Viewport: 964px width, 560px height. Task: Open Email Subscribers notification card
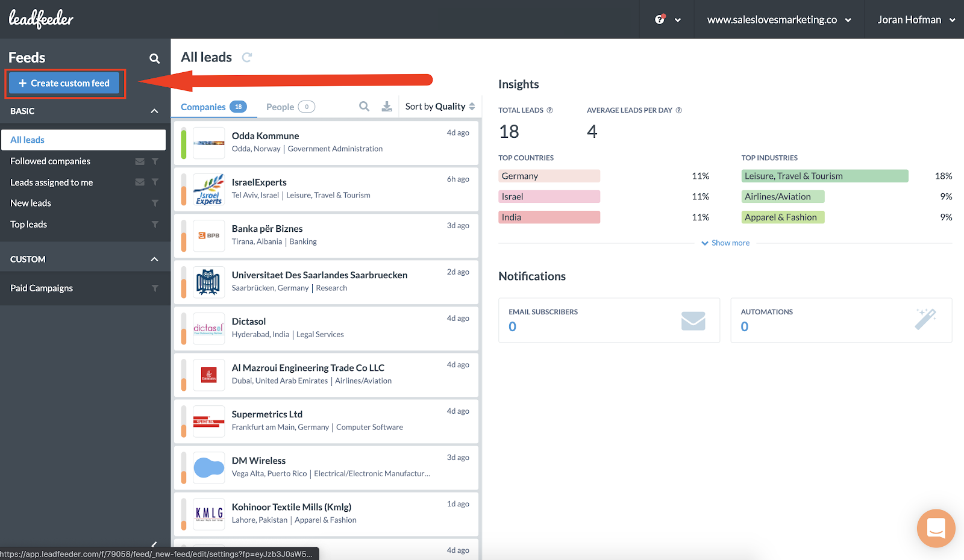[609, 320]
